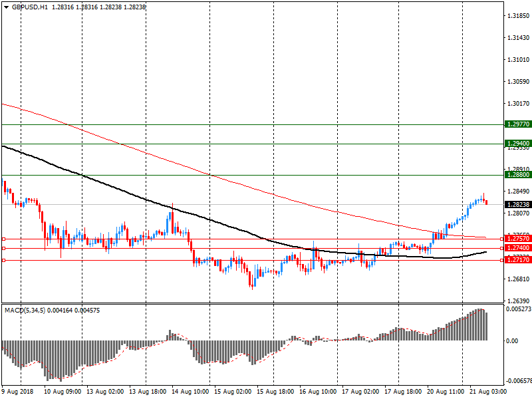Click the 10 Aug 09:00 time axis label

pyautogui.click(x=63, y=392)
